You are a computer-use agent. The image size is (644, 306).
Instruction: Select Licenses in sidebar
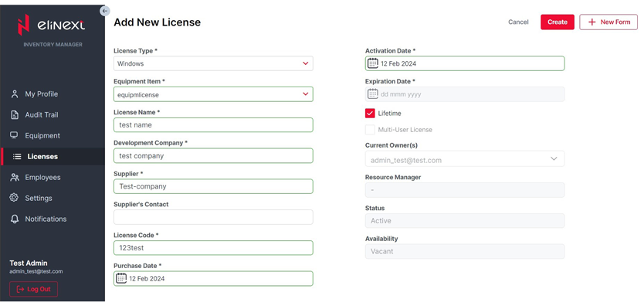pyautogui.click(x=53, y=157)
